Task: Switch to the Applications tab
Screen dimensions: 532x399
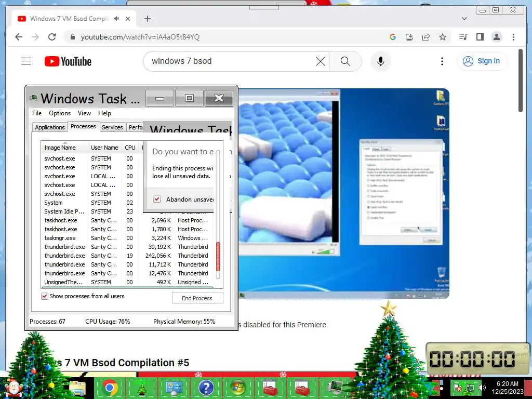Action: [x=49, y=127]
